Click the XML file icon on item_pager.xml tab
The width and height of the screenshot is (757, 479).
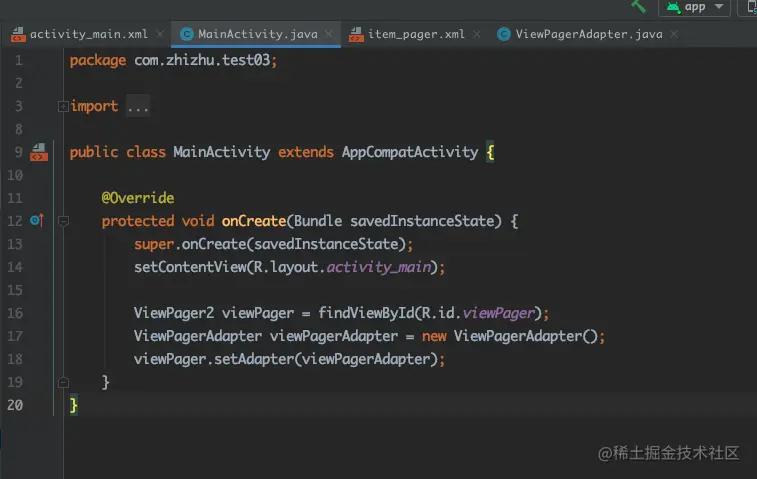pos(356,34)
